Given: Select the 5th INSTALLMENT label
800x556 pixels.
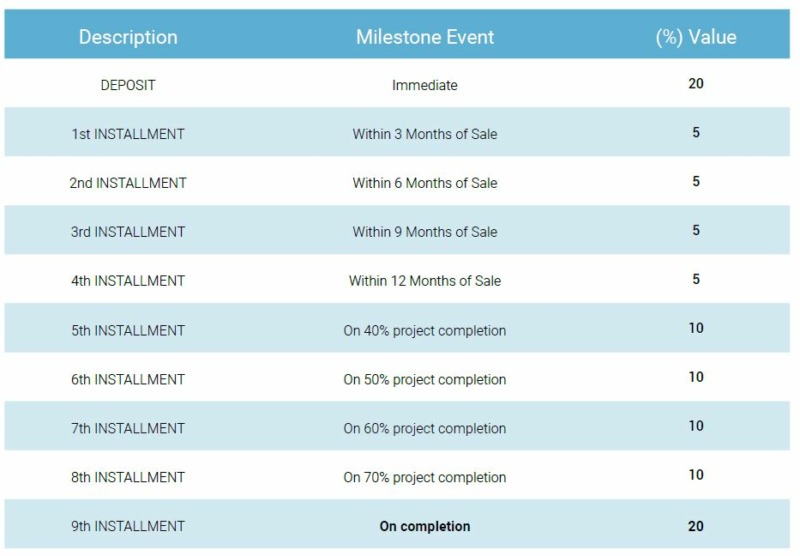Looking at the screenshot, I should [x=128, y=331].
